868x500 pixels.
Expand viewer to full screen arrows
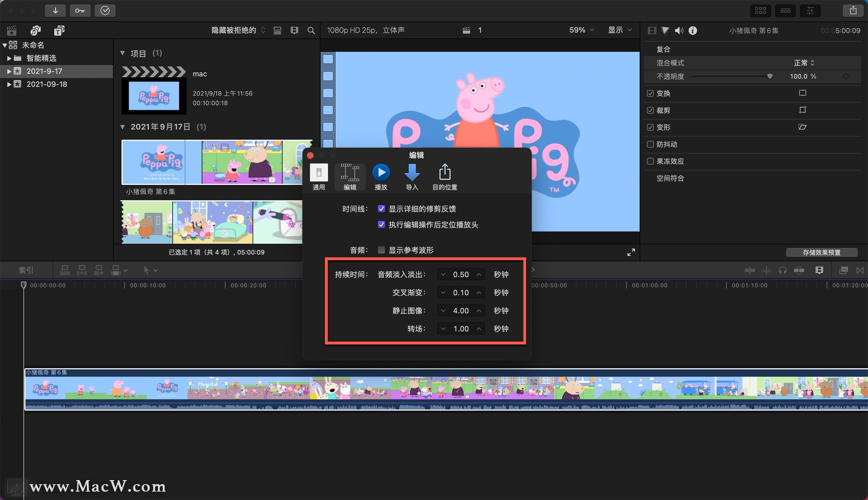[631, 252]
